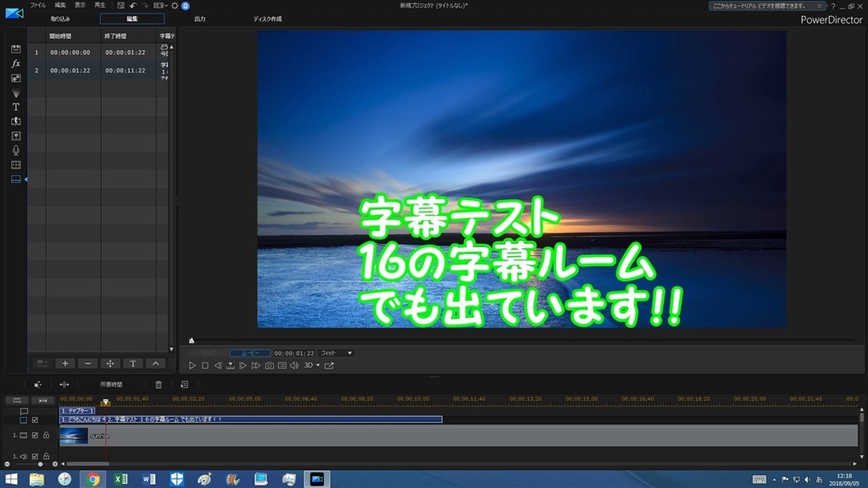Screen dimensions: 868x488
Task: Lock the video track 1
Action: (46, 435)
